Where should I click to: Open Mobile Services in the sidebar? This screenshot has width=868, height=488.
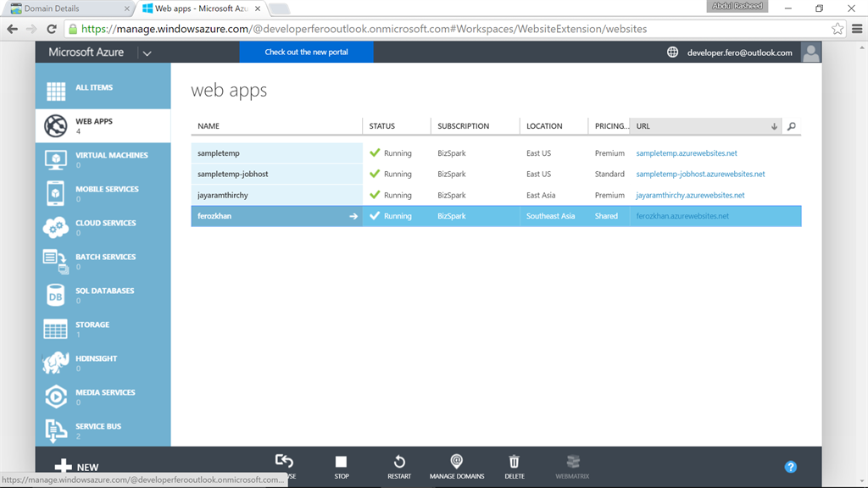click(103, 194)
